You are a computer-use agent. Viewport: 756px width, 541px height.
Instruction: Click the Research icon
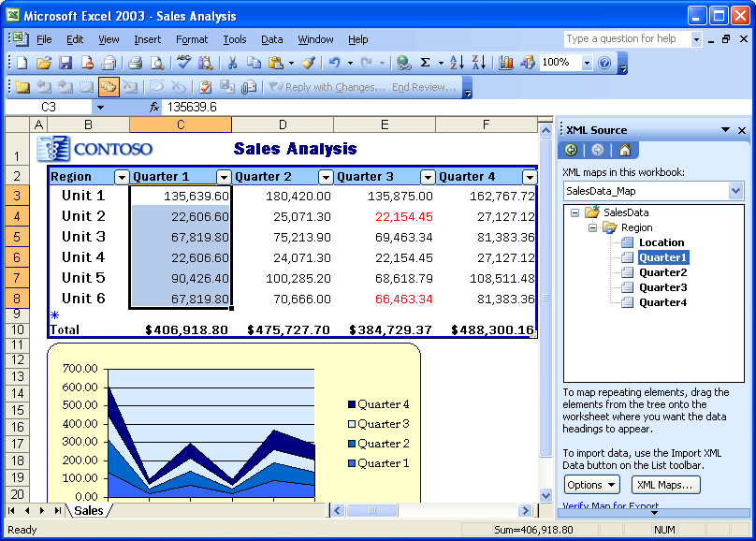tap(205, 62)
